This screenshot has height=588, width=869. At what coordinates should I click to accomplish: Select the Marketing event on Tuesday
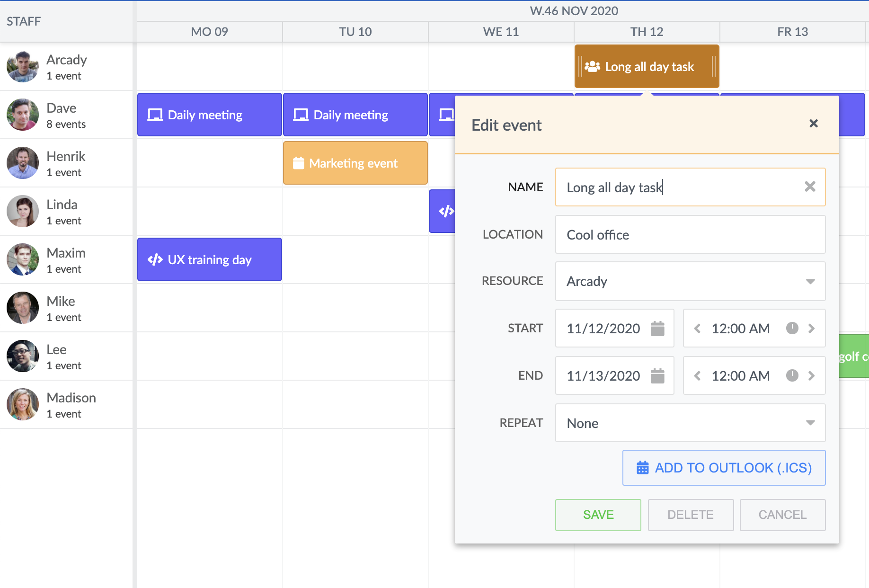[x=355, y=163]
